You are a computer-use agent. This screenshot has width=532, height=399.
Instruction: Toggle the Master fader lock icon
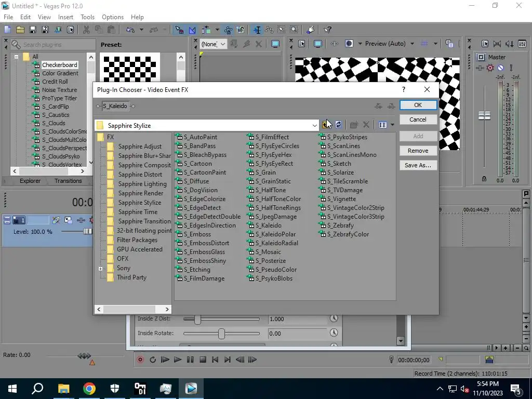click(x=484, y=179)
